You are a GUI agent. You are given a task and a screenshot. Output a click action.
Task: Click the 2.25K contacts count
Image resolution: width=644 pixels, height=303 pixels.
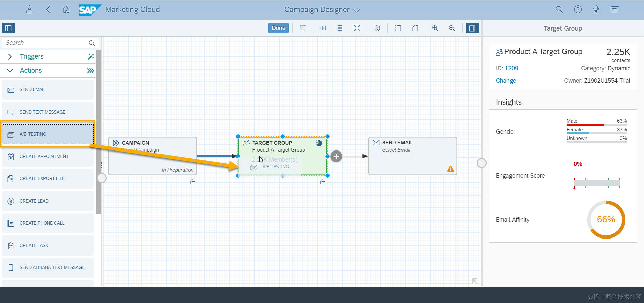point(618,52)
